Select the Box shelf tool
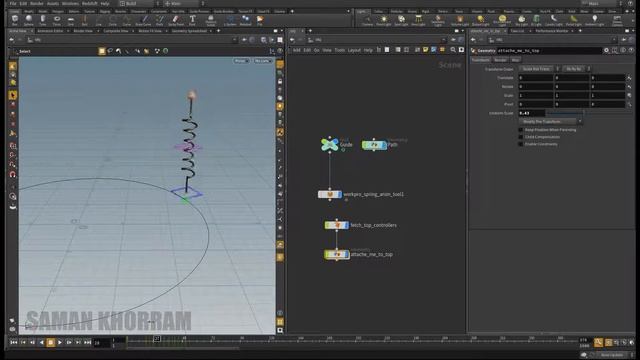The width and height of the screenshot is (640, 360). click(15, 20)
